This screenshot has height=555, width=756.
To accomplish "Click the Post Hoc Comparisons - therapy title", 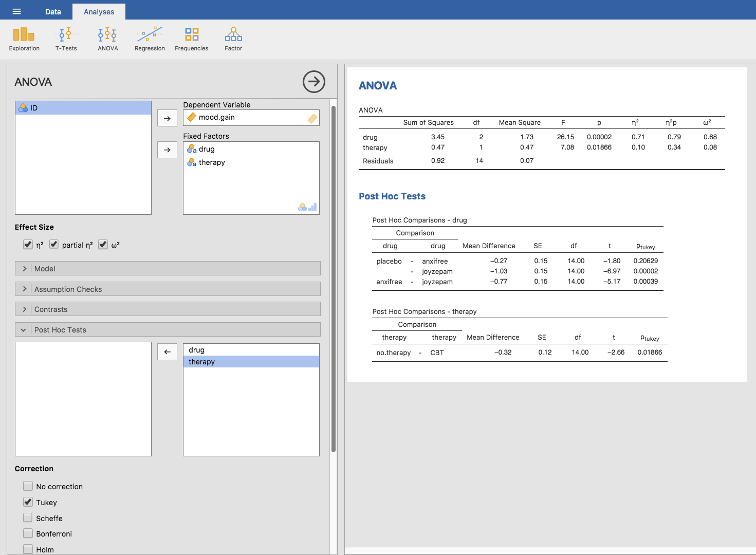I will tap(425, 311).
